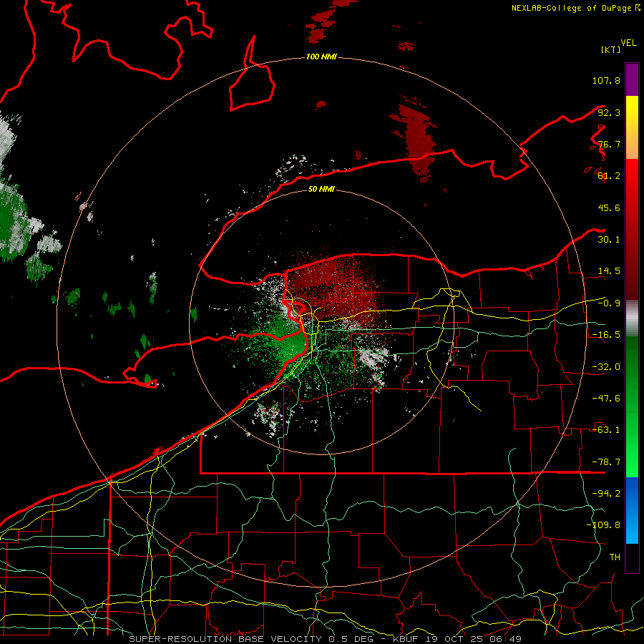Viewport: 644px width, 644px height.
Task: Click the 92.3 velocity scale value
Action: (x=609, y=112)
